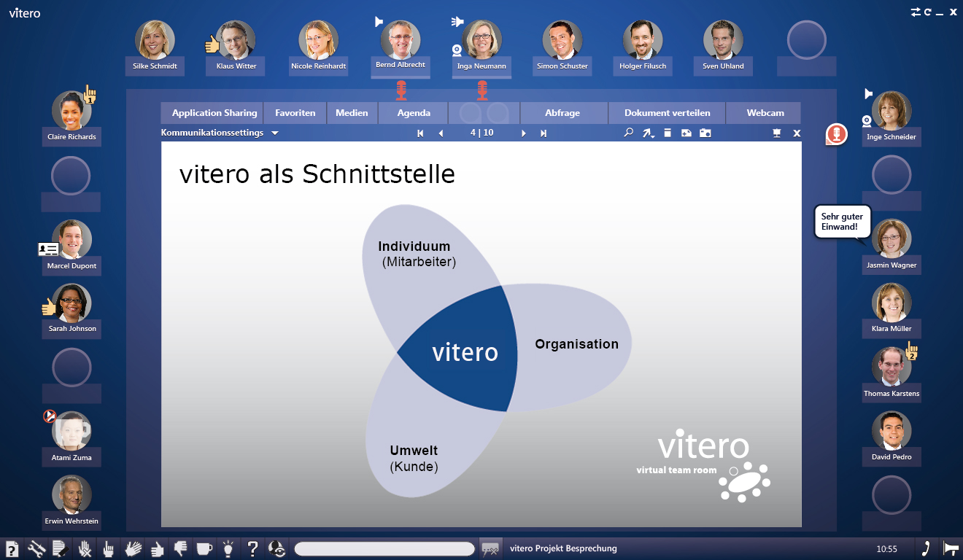Toggle Inge Schneider's microphone button

[836, 134]
